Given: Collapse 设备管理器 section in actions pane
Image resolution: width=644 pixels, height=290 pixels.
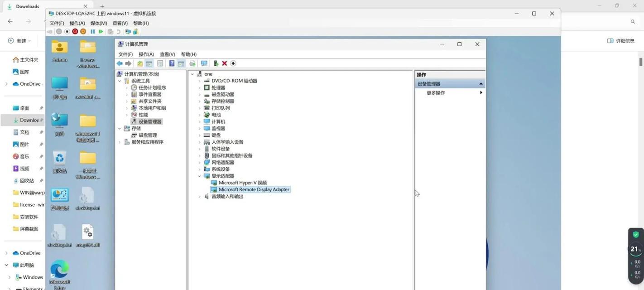Looking at the screenshot, I should (x=481, y=84).
